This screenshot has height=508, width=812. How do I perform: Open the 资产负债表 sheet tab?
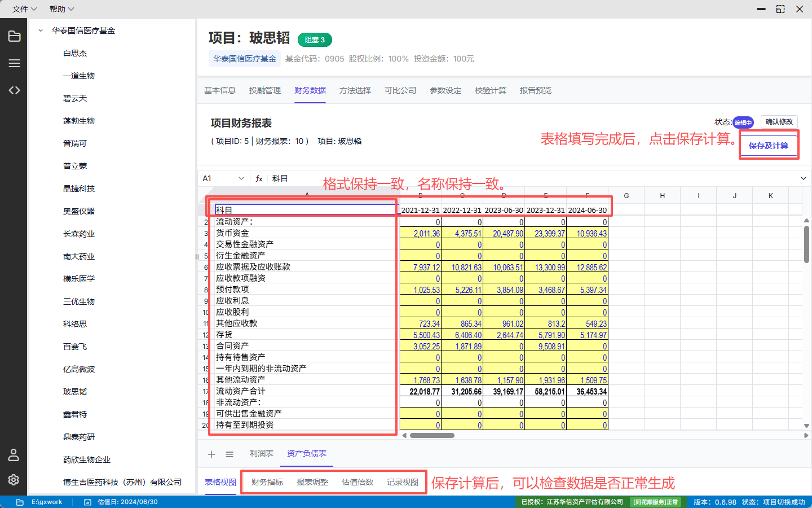pyautogui.click(x=307, y=454)
